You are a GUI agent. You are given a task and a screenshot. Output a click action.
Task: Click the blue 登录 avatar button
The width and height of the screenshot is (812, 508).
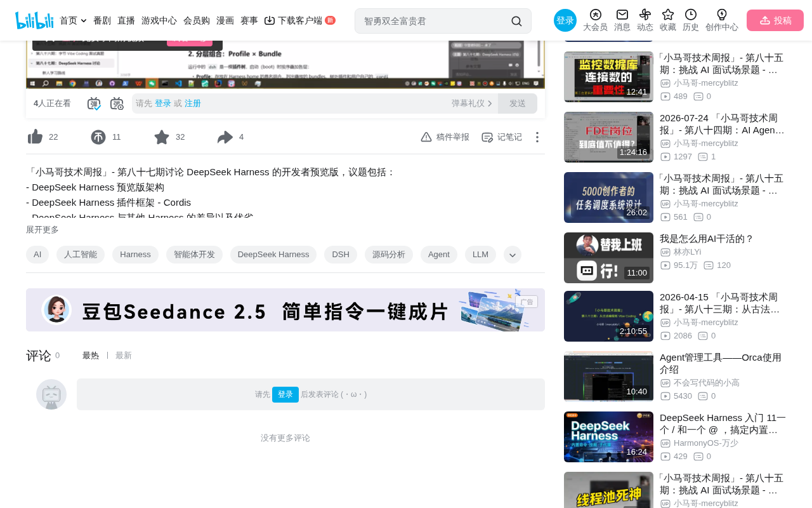[565, 20]
